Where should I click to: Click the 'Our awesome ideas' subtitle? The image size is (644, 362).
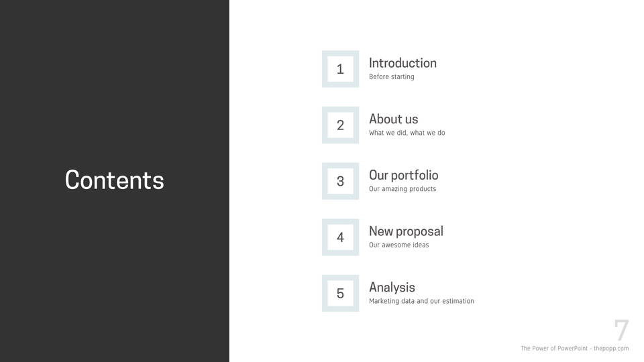point(398,245)
